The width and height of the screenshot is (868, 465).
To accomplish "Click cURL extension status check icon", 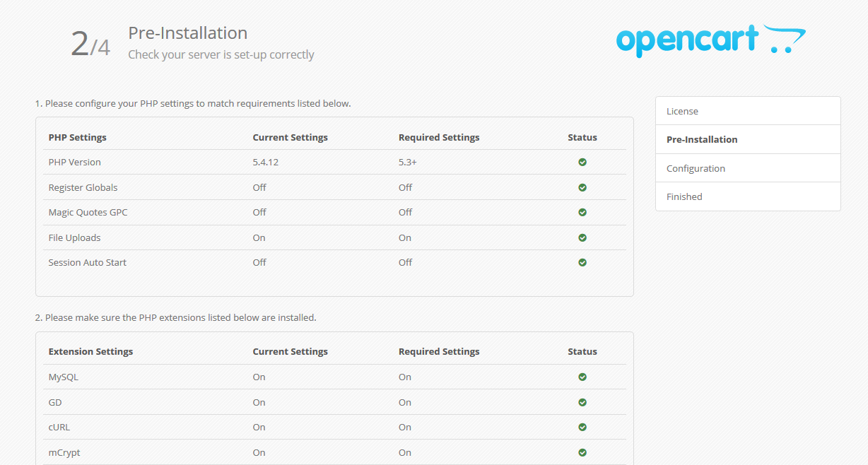I will coord(582,427).
